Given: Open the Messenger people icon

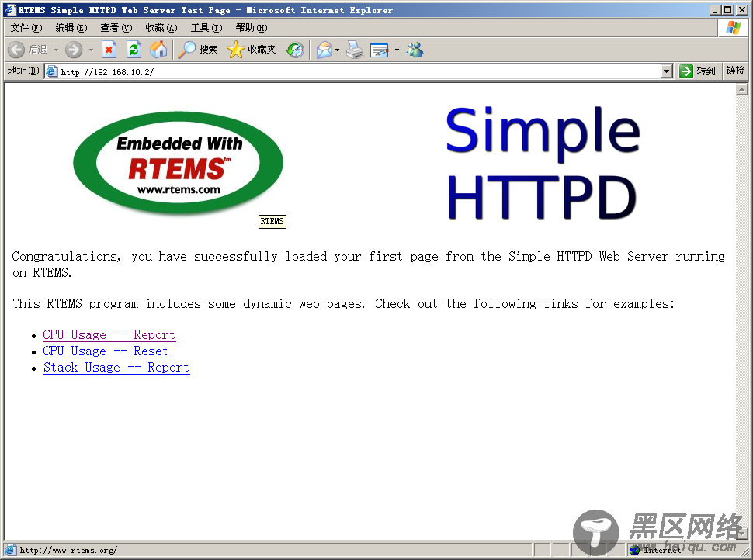Looking at the screenshot, I should [415, 50].
